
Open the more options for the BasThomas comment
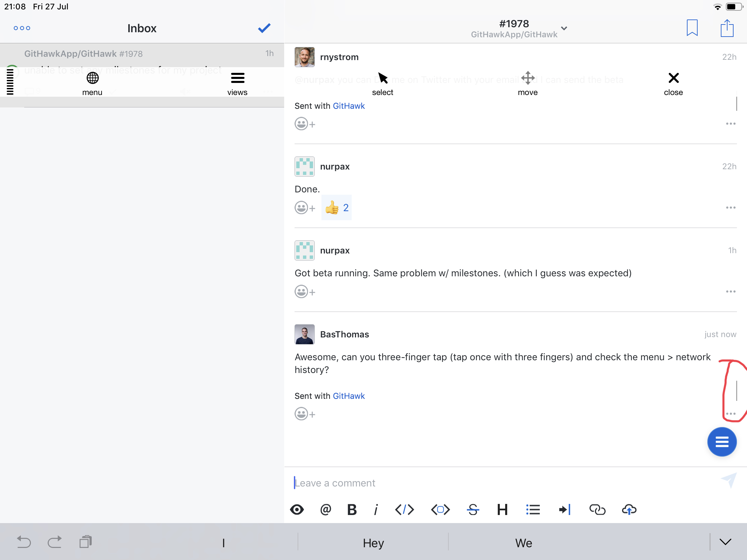tap(731, 414)
